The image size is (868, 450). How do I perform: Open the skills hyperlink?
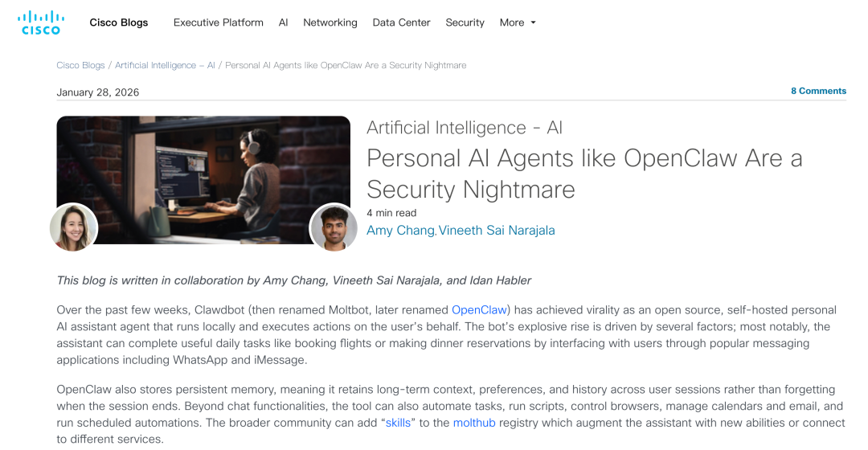point(398,423)
